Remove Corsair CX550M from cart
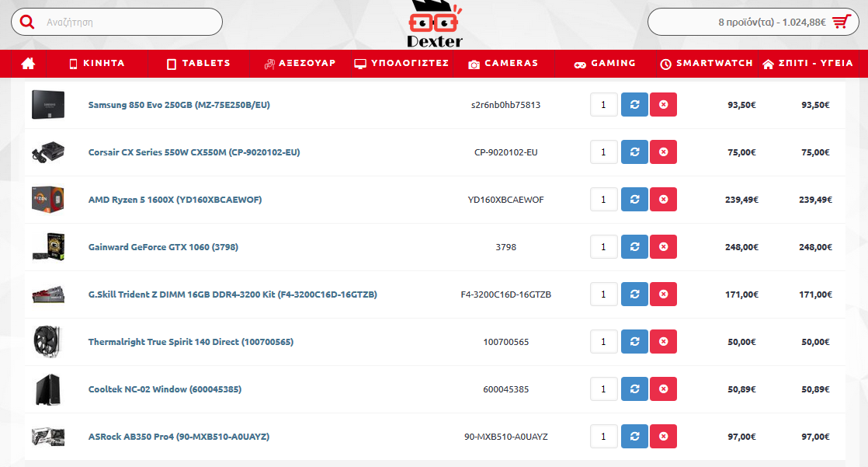The height and width of the screenshot is (467, 868). [663, 152]
